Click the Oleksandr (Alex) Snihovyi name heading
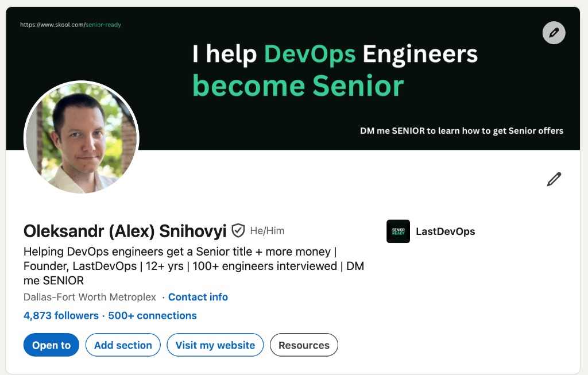Screen dimensions: 588x375 [125, 231]
